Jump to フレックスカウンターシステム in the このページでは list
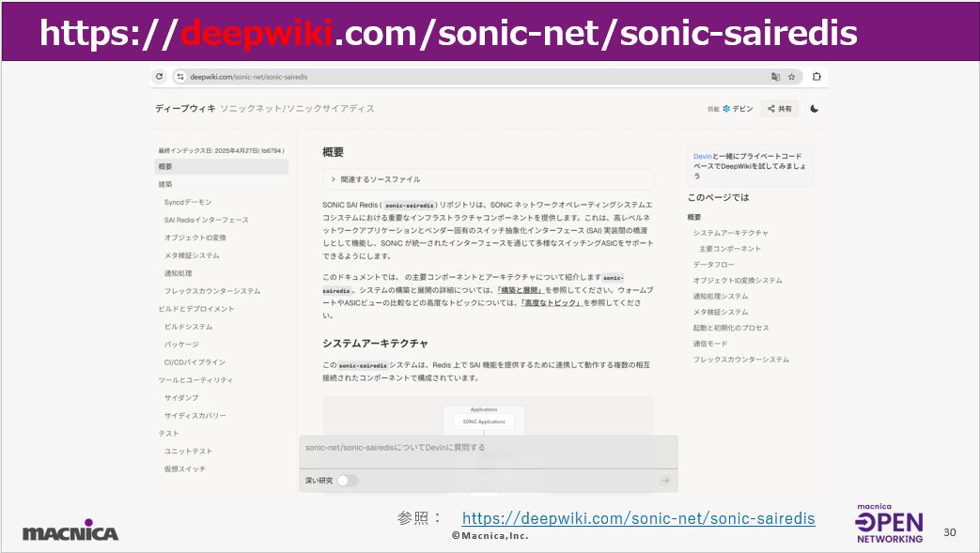The image size is (980, 553). tap(741, 360)
